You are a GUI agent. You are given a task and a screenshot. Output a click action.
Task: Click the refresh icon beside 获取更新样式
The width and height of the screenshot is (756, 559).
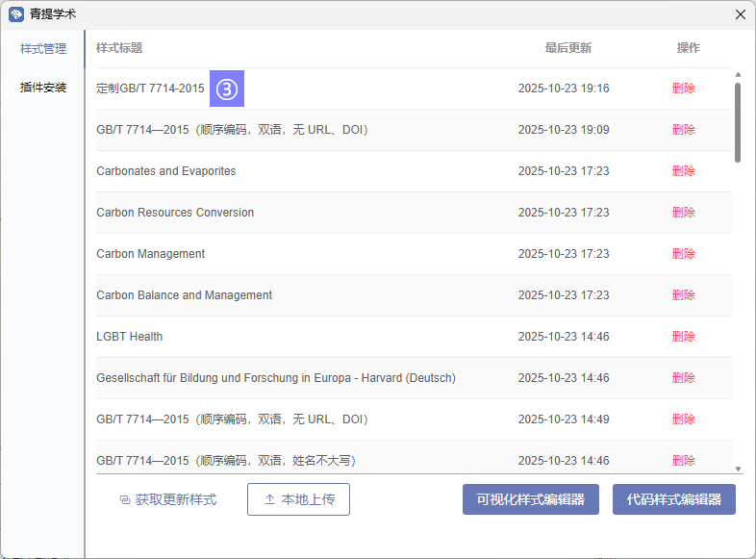click(124, 500)
